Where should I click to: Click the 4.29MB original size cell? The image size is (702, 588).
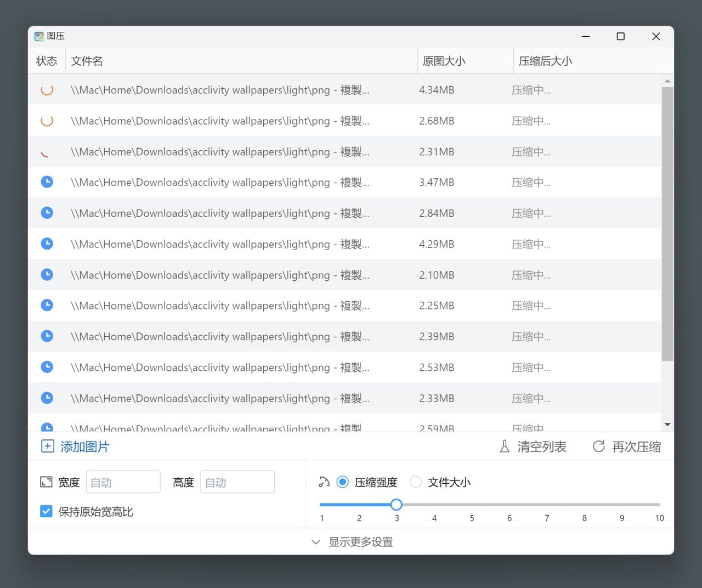click(437, 244)
